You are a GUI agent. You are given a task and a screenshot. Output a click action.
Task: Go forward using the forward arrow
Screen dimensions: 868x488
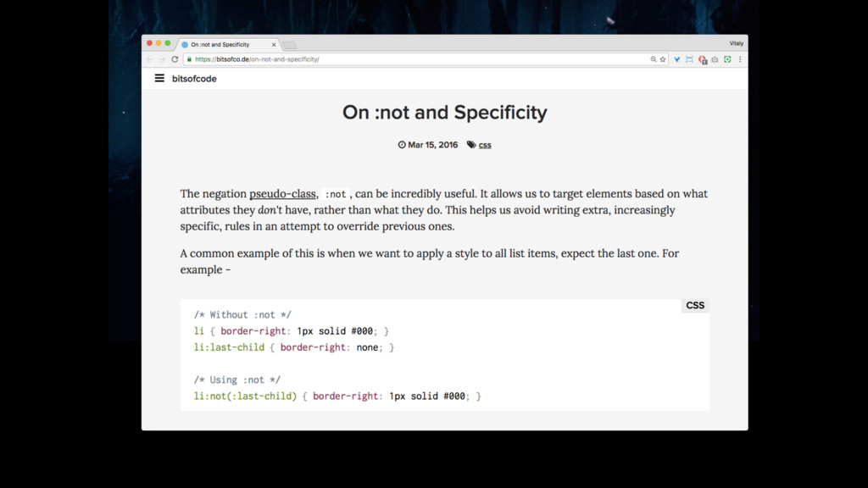tap(162, 59)
